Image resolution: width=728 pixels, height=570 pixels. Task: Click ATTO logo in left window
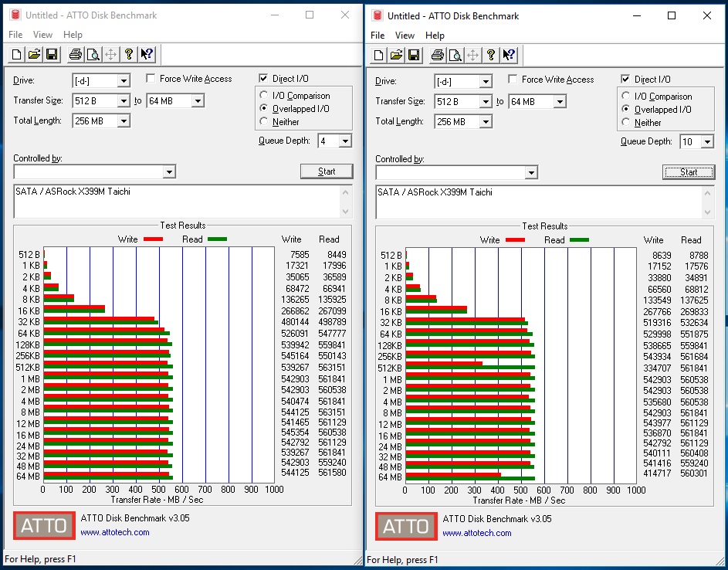pyautogui.click(x=44, y=525)
